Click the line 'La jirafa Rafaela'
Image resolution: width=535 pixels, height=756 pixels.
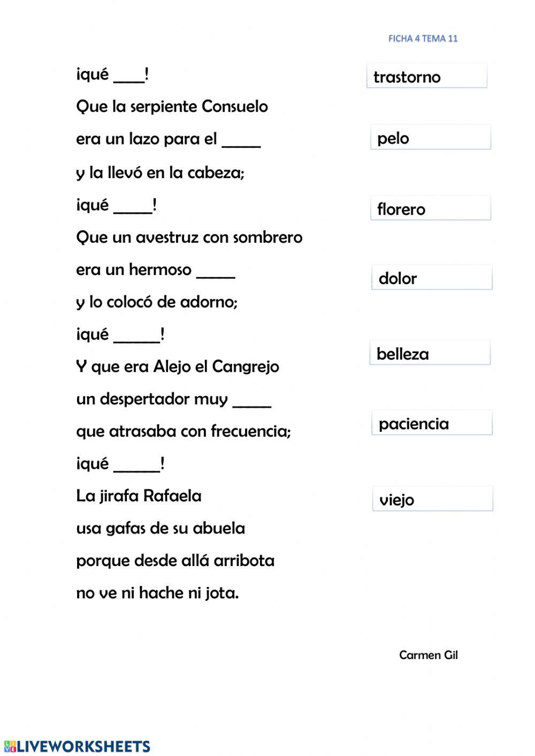[139, 496]
